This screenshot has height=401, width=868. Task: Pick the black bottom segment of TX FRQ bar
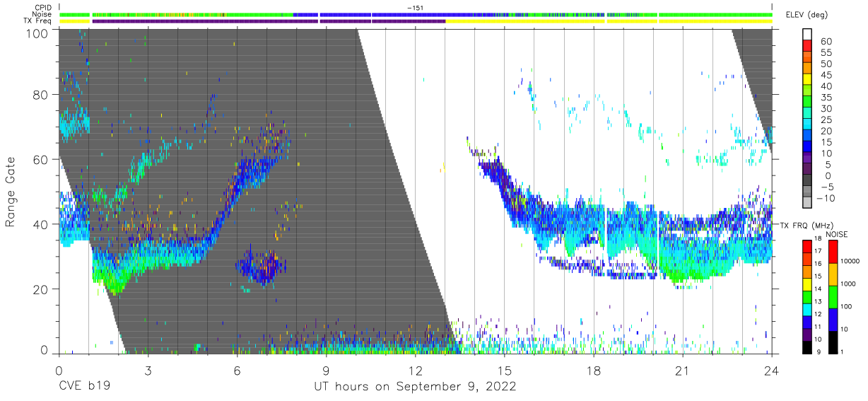tap(807, 347)
